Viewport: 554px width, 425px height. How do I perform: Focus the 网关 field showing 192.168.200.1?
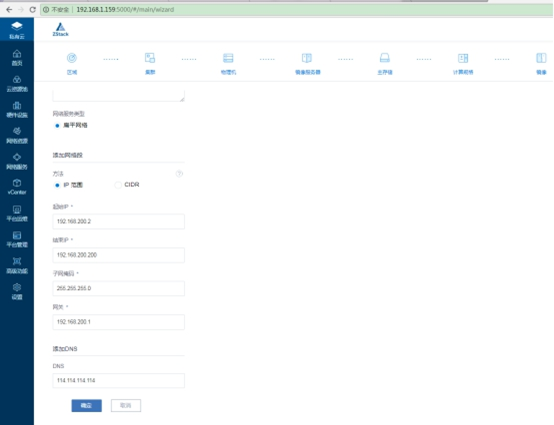tap(118, 322)
